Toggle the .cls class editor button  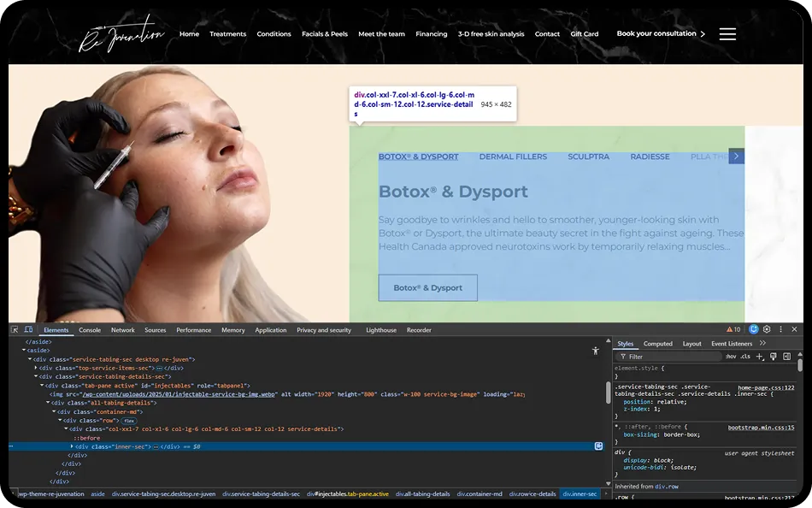pyautogui.click(x=745, y=357)
